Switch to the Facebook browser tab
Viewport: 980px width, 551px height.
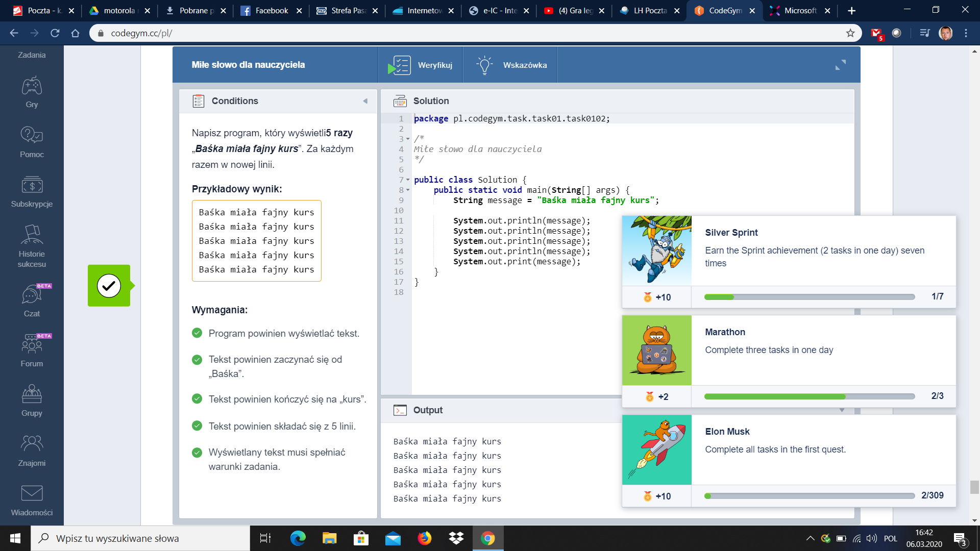(x=271, y=10)
